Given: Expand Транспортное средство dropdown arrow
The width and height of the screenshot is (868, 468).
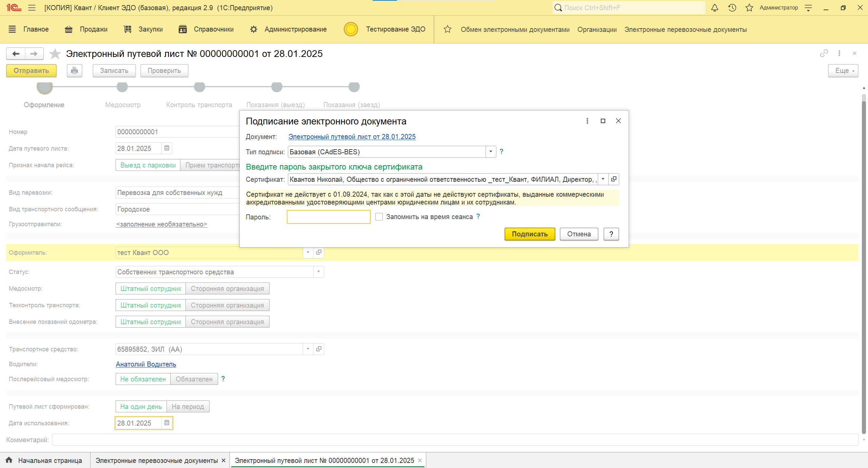Looking at the screenshot, I should pos(308,349).
